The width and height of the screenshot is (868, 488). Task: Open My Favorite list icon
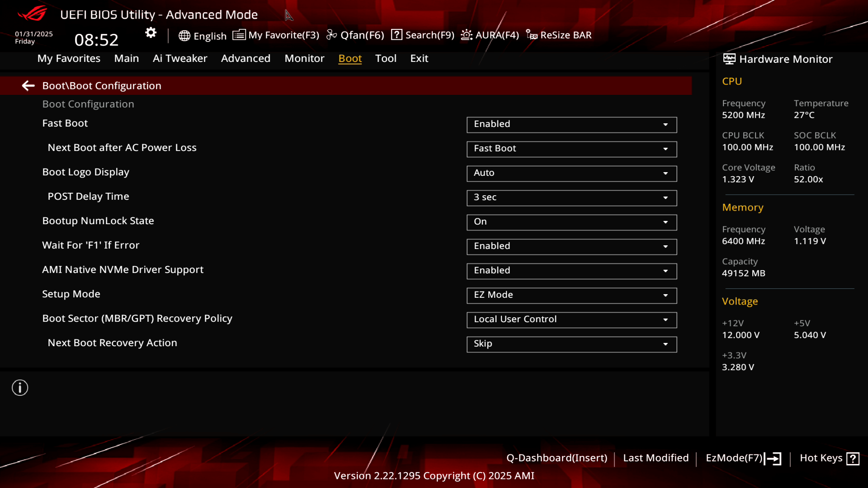[x=239, y=35]
